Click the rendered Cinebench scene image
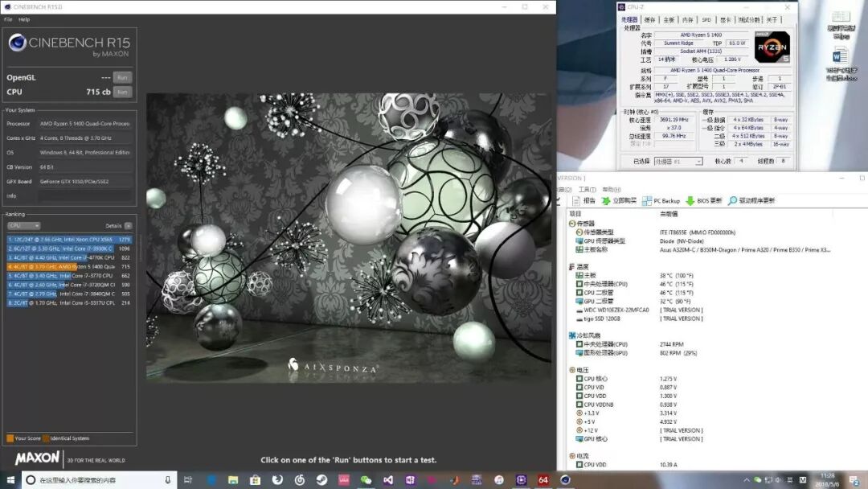Screen dimensions: 868x489 [x=349, y=237]
